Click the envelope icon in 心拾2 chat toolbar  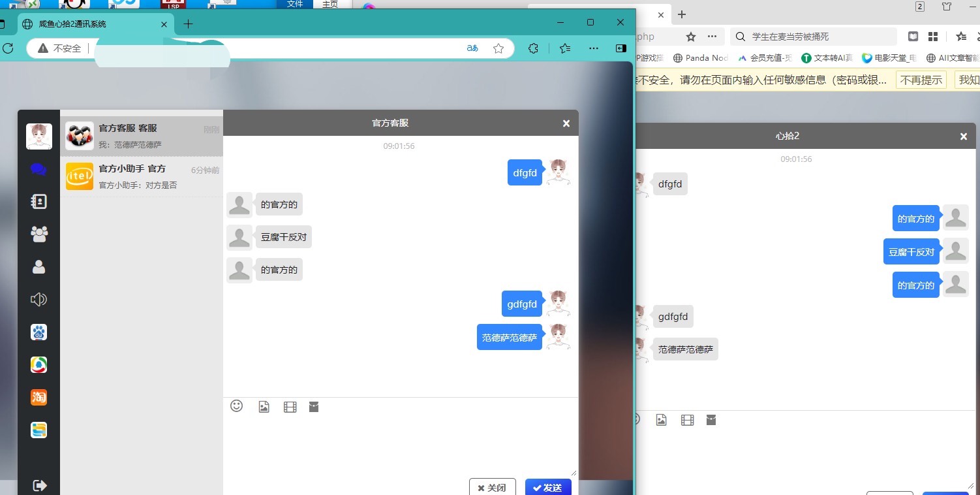pos(711,420)
